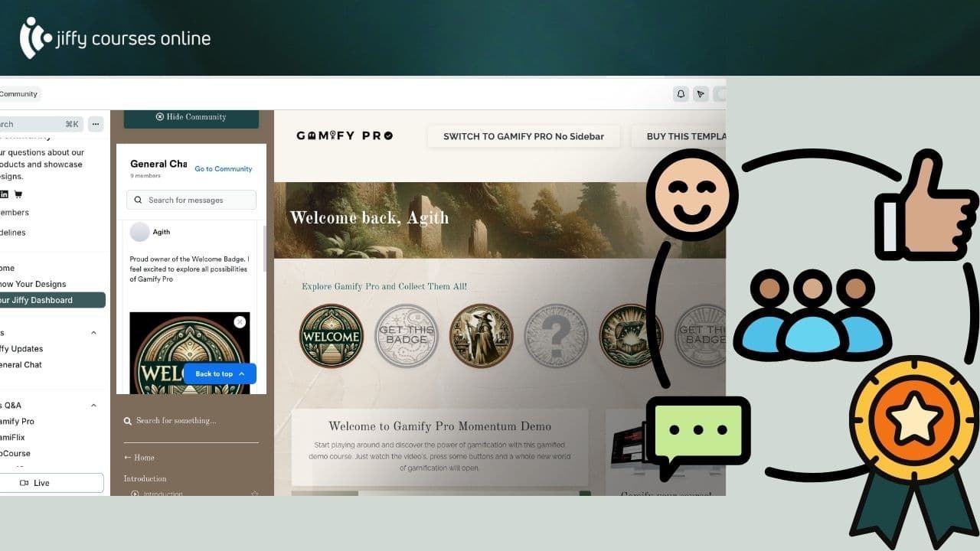Screen dimensions: 980x551
Task: Collapse the Q&A section in sidebar
Action: point(94,406)
